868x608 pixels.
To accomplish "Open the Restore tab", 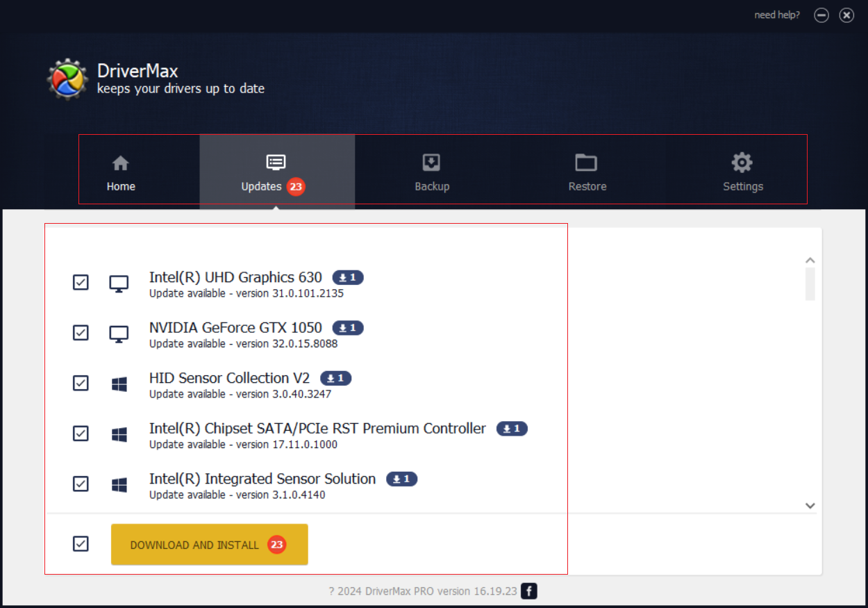I will coord(587,172).
